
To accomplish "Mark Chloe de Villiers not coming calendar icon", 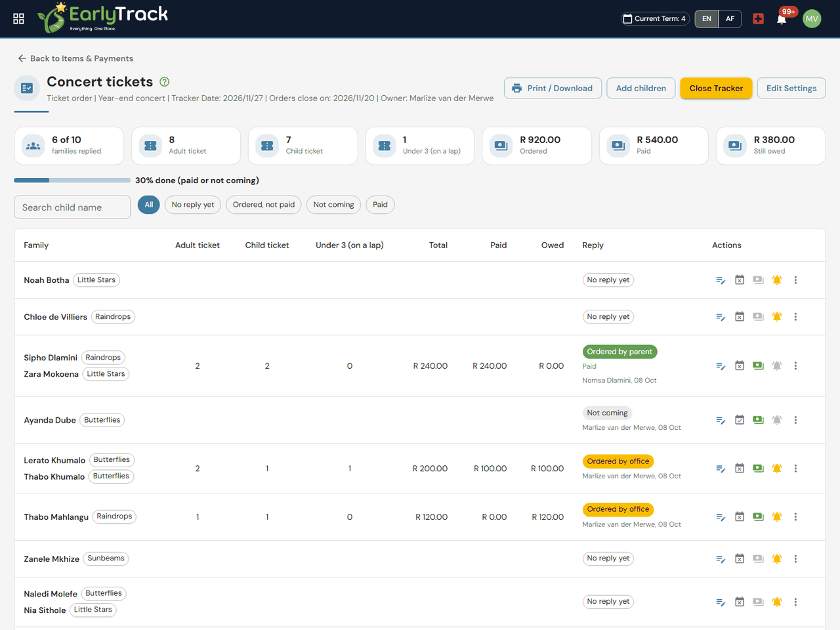I will pyautogui.click(x=740, y=317).
